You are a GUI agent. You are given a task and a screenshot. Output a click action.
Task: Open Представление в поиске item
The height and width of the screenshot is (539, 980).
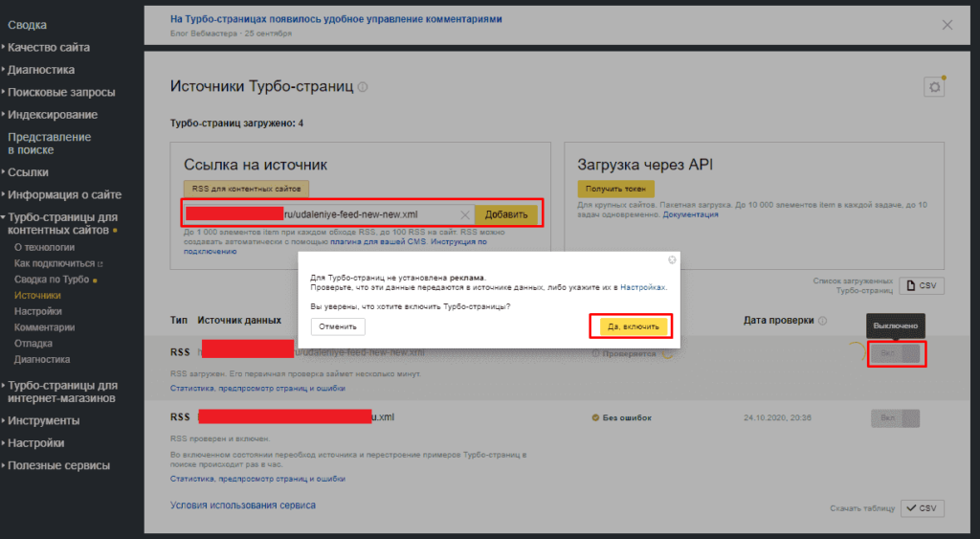click(x=50, y=144)
